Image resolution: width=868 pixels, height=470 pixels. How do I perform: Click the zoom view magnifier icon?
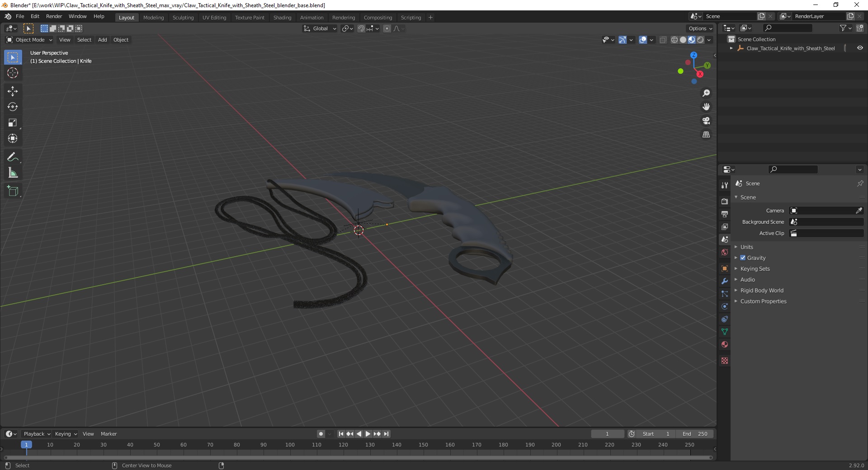point(706,93)
